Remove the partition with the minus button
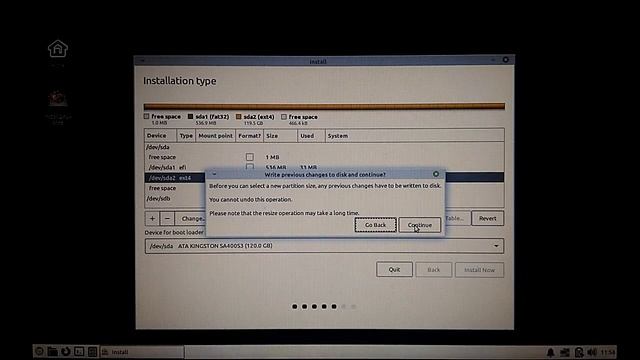This screenshot has width=640, height=360. pyautogui.click(x=167, y=218)
